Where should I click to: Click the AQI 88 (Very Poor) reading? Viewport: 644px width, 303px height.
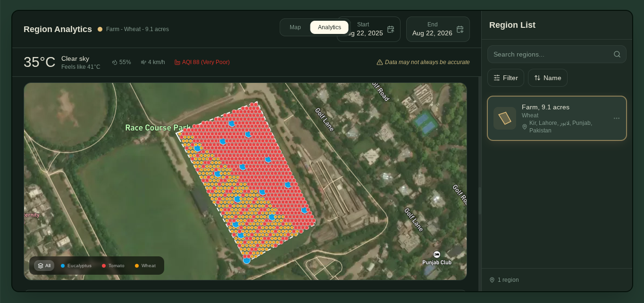206,62
